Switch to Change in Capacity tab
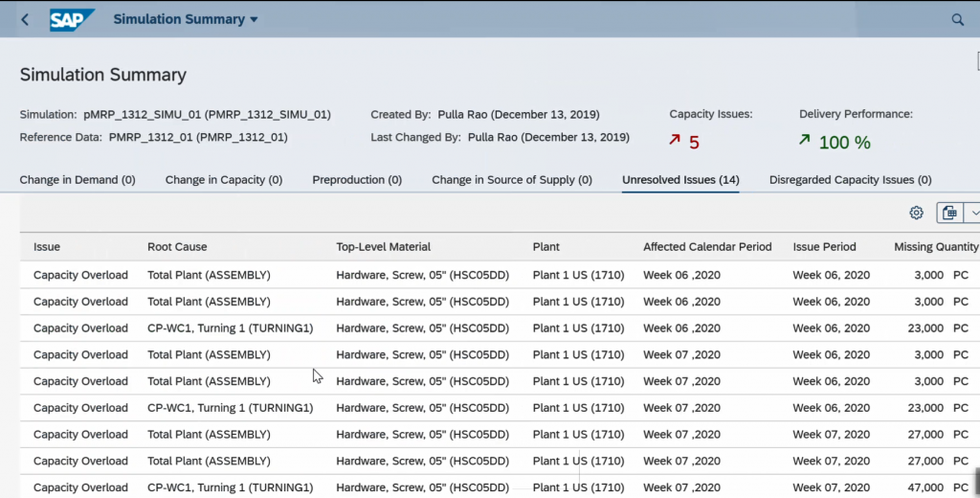The image size is (980, 498). point(224,179)
